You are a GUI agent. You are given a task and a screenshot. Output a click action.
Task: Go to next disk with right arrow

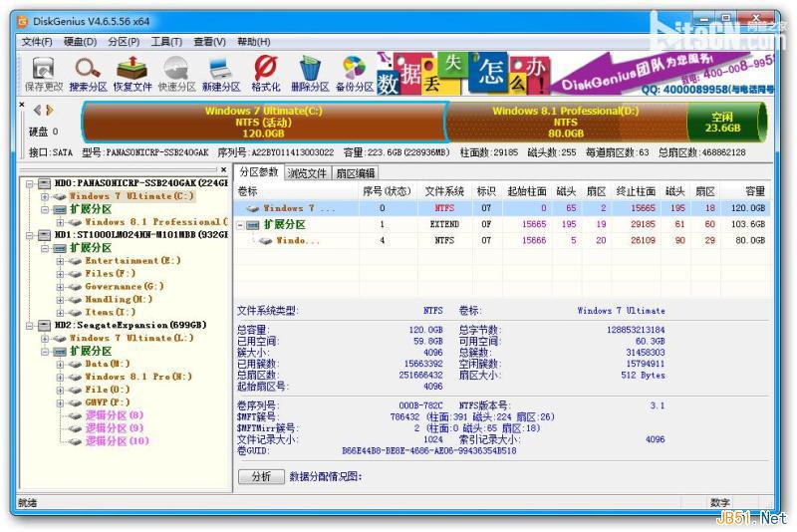pyautogui.click(x=49, y=111)
